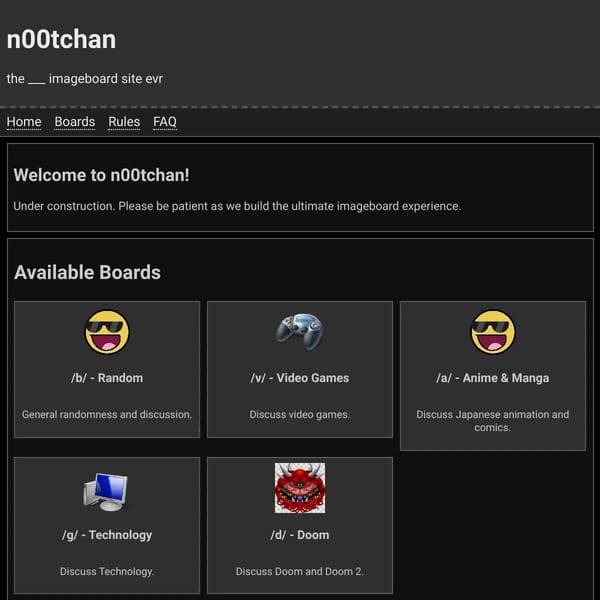Open the FAQ nav link

[x=165, y=122]
